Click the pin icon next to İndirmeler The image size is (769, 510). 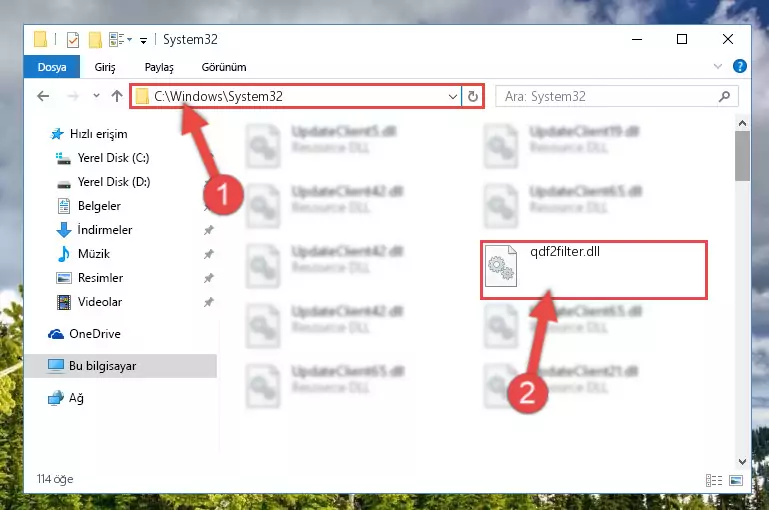pyautogui.click(x=208, y=230)
